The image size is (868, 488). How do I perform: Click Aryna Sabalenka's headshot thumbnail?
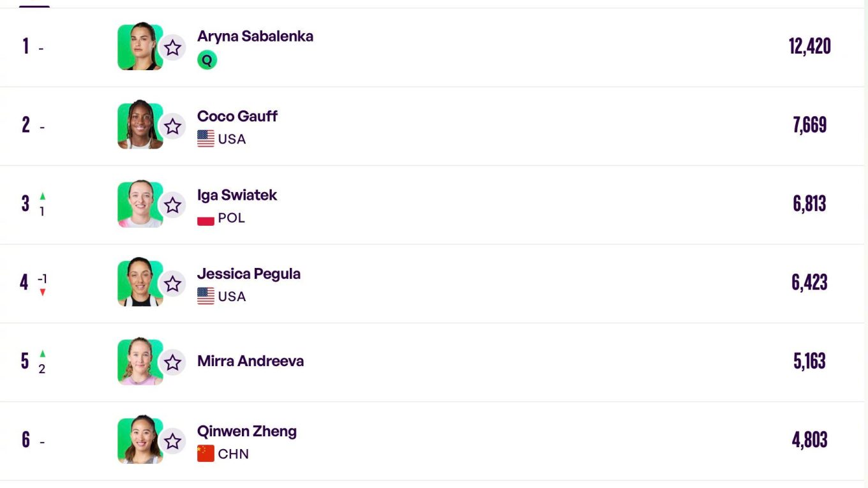click(140, 47)
